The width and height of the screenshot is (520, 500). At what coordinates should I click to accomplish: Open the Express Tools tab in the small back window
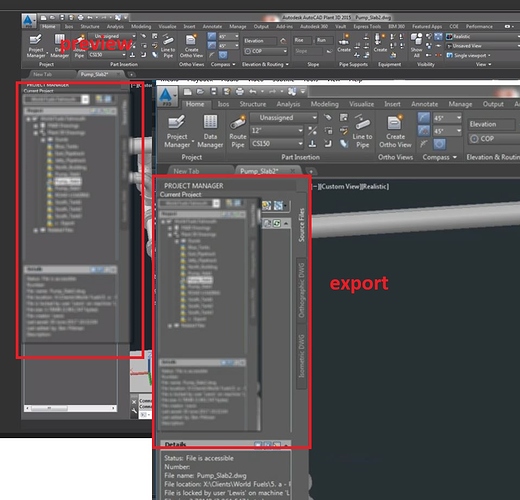tap(367, 26)
